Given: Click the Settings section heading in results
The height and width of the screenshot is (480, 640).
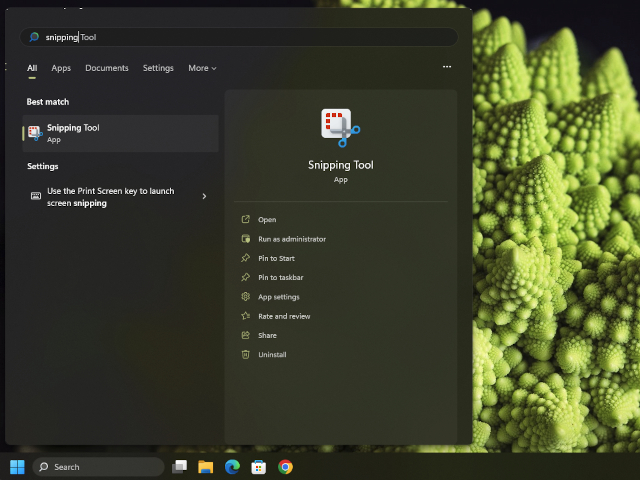Looking at the screenshot, I should click(42, 166).
